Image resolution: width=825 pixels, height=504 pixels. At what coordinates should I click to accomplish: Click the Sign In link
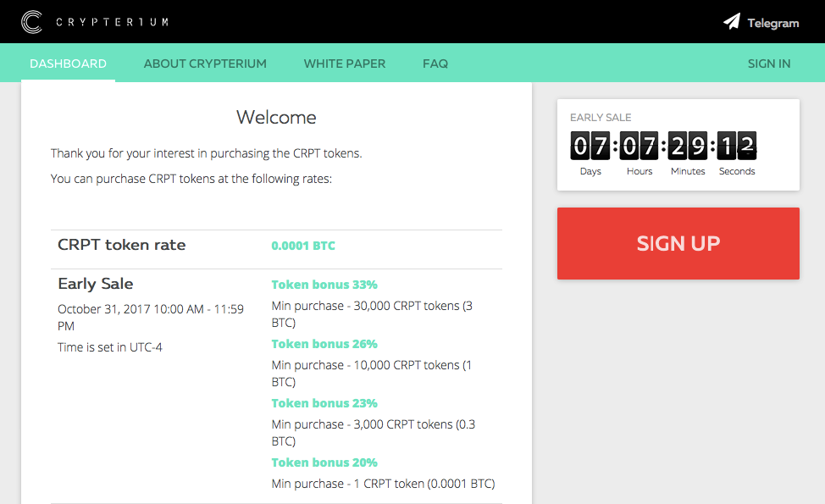[x=769, y=64]
